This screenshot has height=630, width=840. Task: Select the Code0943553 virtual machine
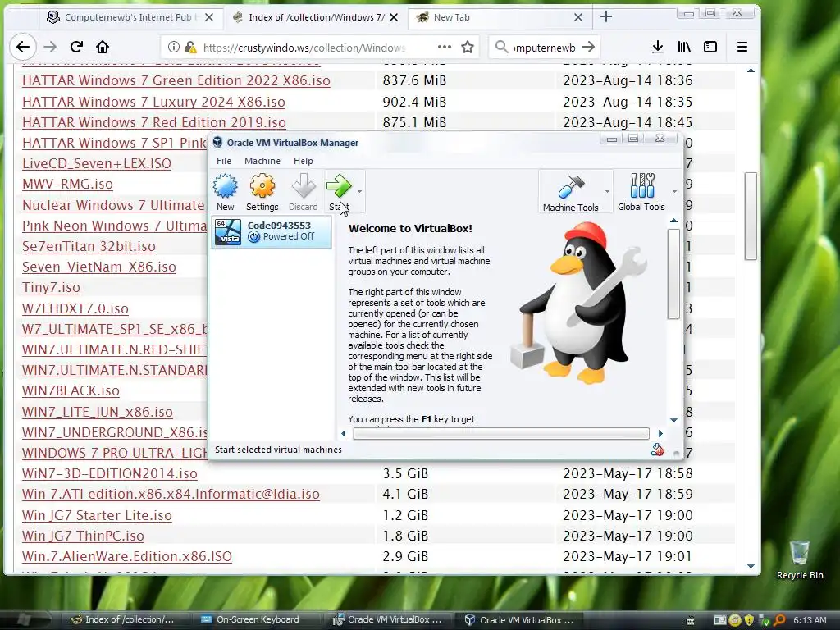[x=272, y=231]
